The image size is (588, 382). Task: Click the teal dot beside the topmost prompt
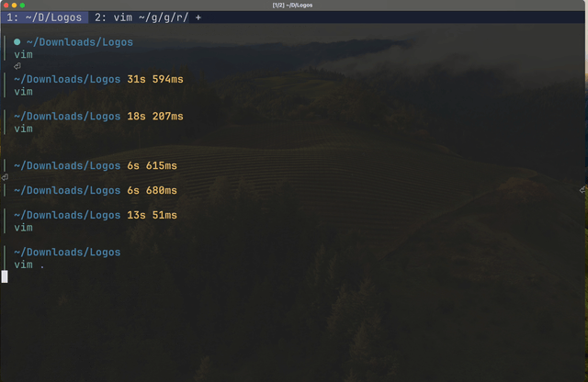[17, 42]
